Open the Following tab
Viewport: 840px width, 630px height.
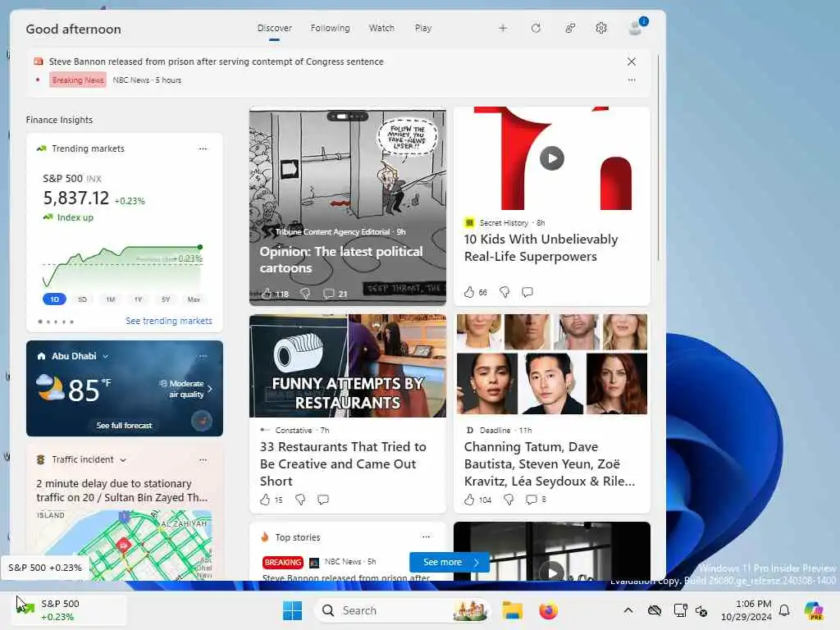tap(330, 28)
